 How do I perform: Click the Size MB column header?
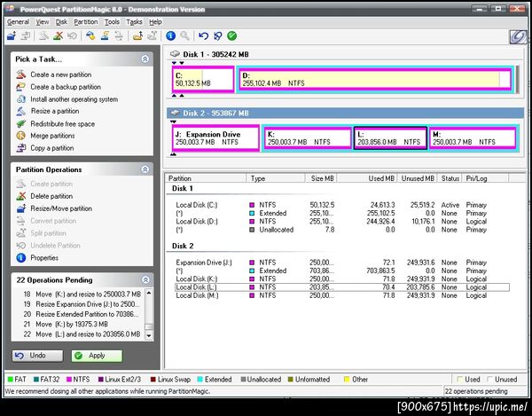pyautogui.click(x=321, y=178)
